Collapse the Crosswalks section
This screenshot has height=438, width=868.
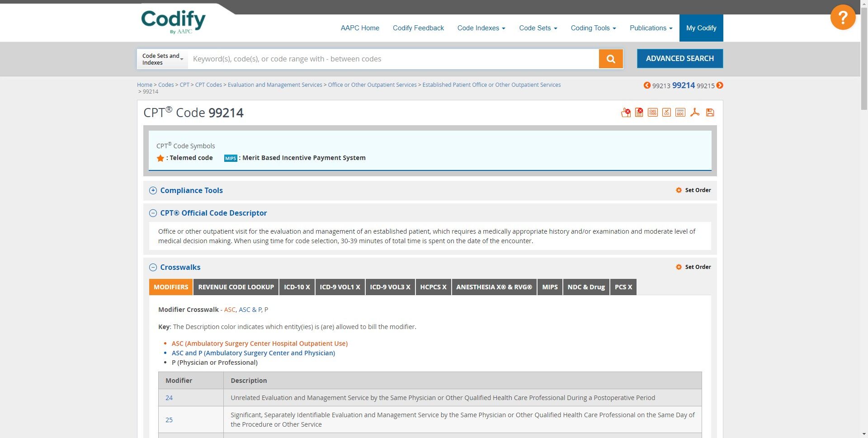click(153, 268)
